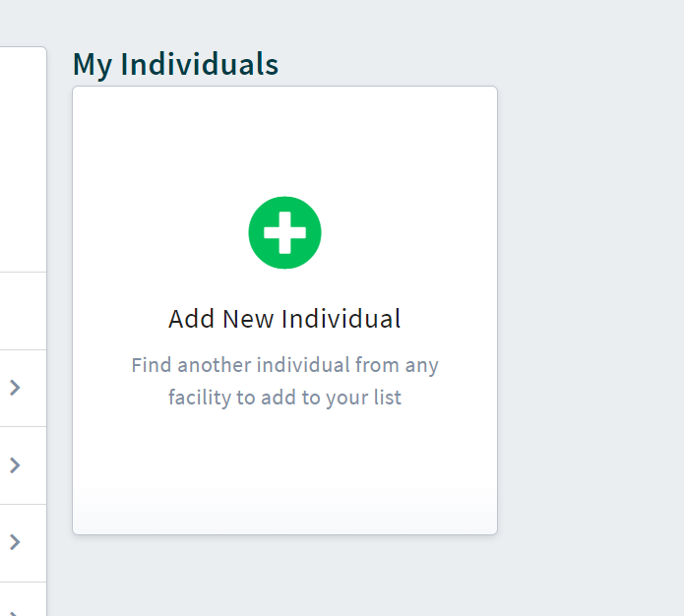Screen dimensions: 684x616
Task: Click the green plus circle icon
Action: click(x=284, y=232)
